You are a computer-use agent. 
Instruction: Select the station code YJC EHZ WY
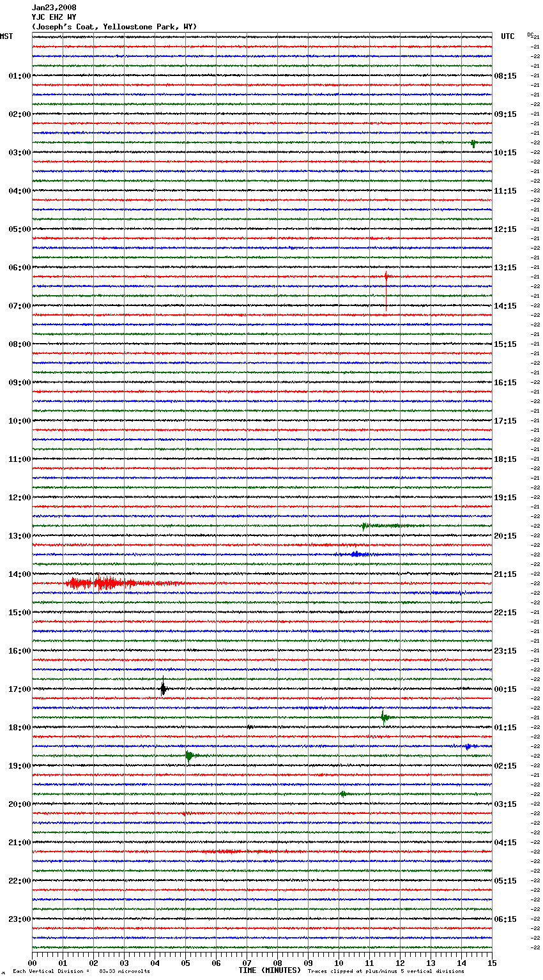point(54,17)
